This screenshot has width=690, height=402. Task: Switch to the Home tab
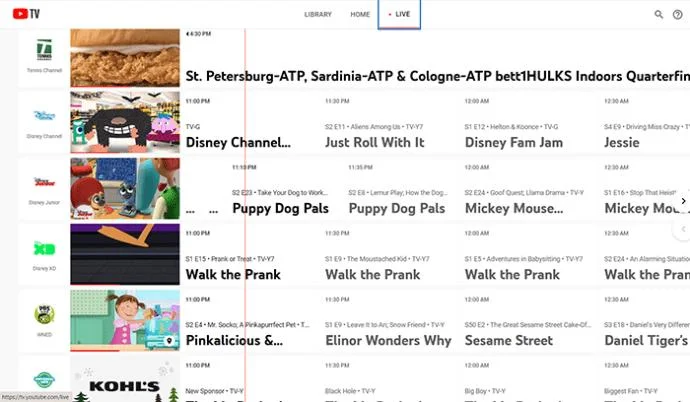tap(360, 15)
